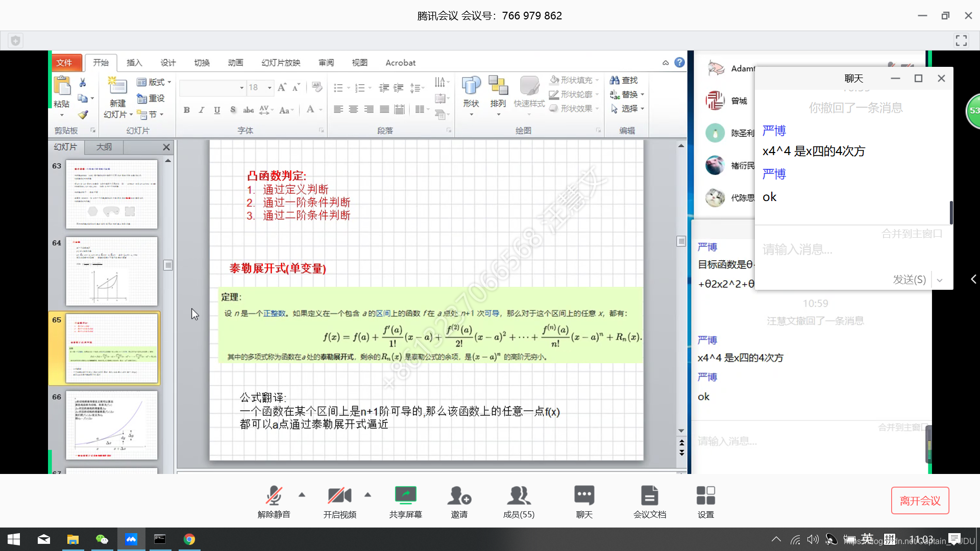Open the 形状 shapes gallery
The image size is (980, 551).
471,96
